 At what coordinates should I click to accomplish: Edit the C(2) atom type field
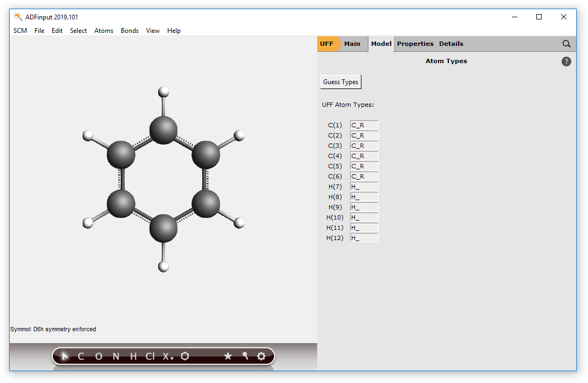pos(364,135)
